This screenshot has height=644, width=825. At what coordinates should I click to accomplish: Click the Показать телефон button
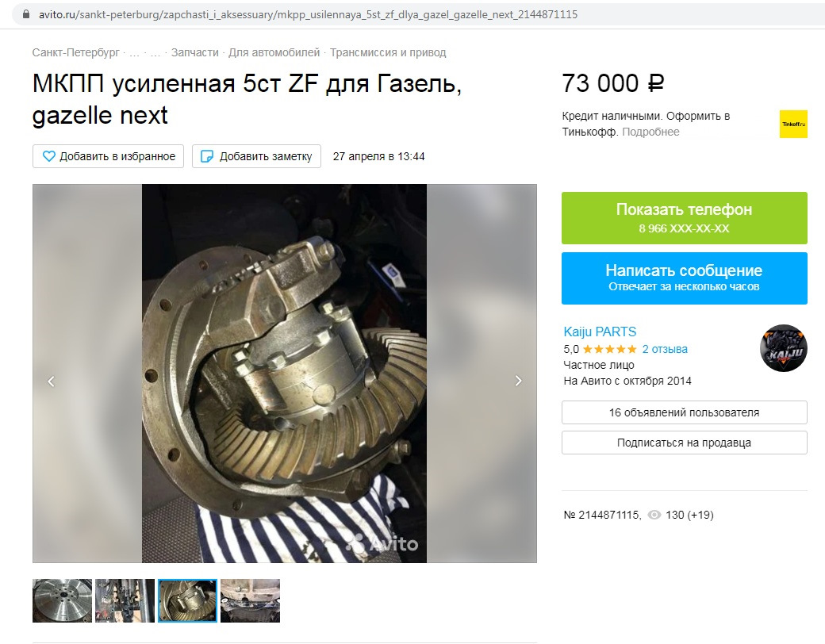(684, 218)
